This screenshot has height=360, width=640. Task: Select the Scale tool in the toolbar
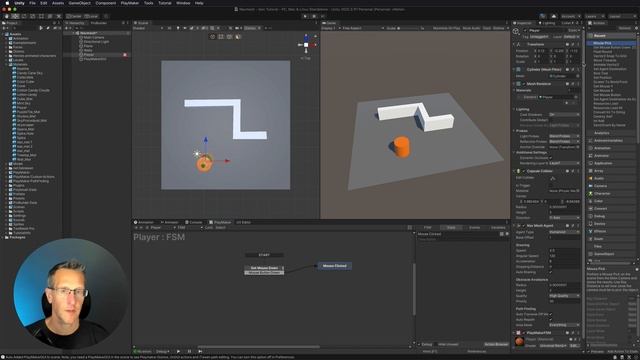click(x=32, y=16)
